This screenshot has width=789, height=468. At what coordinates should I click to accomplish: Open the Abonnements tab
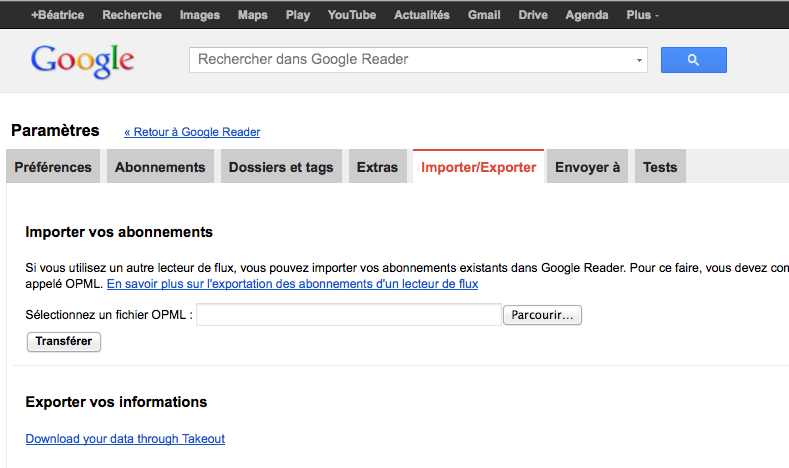[160, 167]
